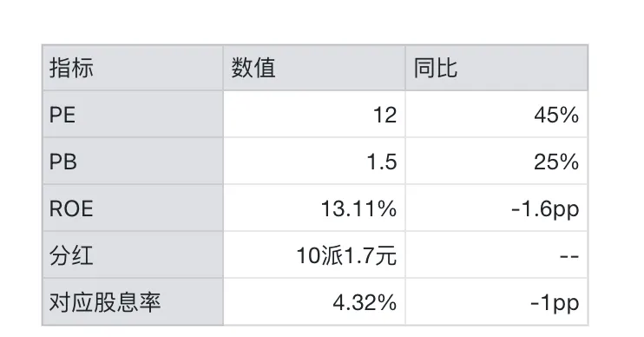Viewport: 644px width, 337px height.
Task: Select the PB row label
Action: click(133, 161)
